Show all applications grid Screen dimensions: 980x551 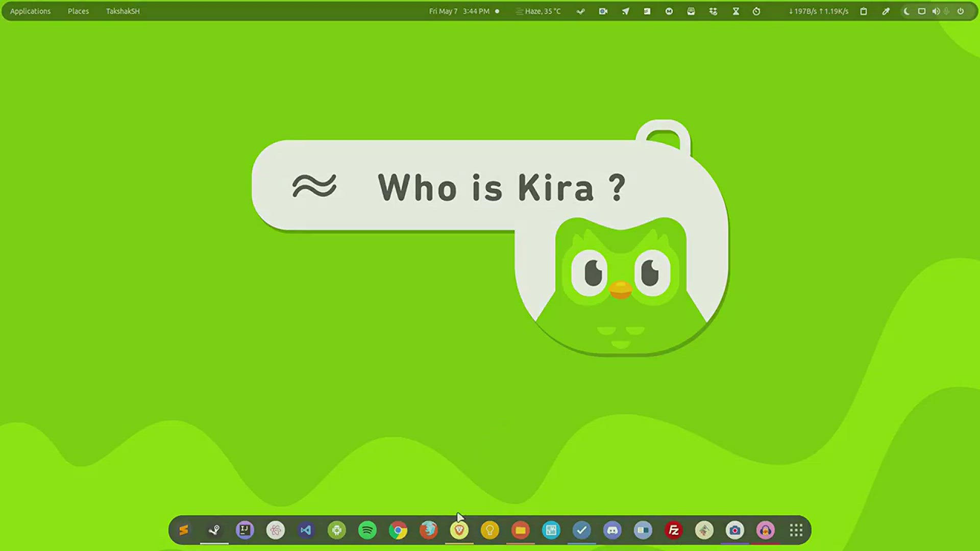tap(796, 531)
